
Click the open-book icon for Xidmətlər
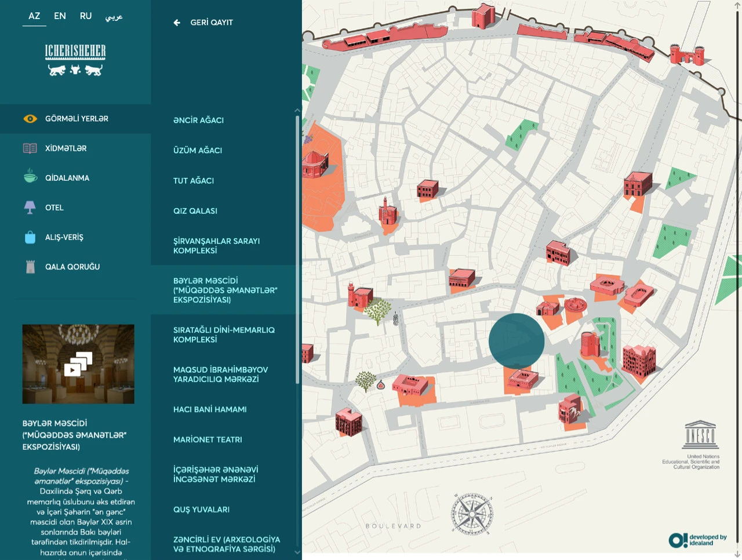[x=30, y=148]
